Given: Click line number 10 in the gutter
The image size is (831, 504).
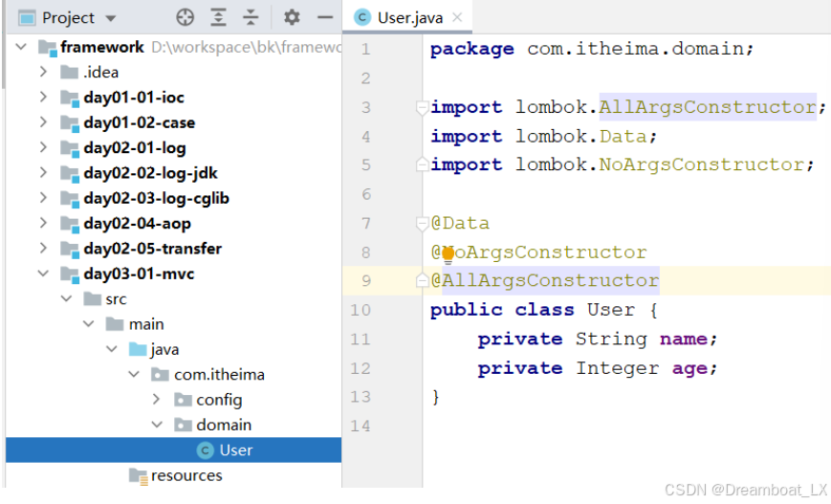Looking at the screenshot, I should [361, 310].
